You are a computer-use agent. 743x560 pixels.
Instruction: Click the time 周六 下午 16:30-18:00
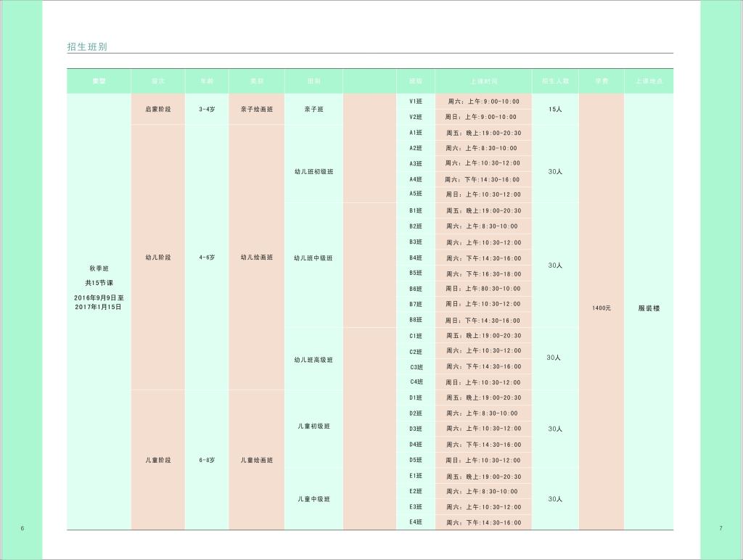pyautogui.click(x=483, y=274)
